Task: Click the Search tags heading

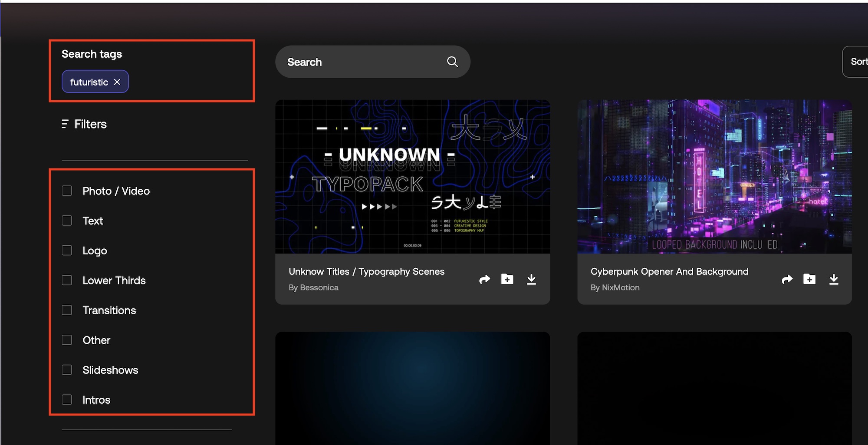Action: [x=92, y=54]
